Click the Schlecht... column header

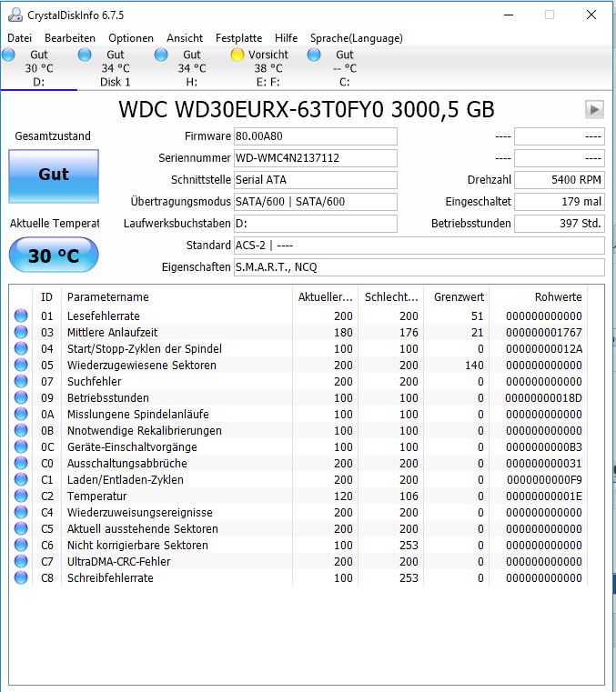pyautogui.click(x=390, y=297)
